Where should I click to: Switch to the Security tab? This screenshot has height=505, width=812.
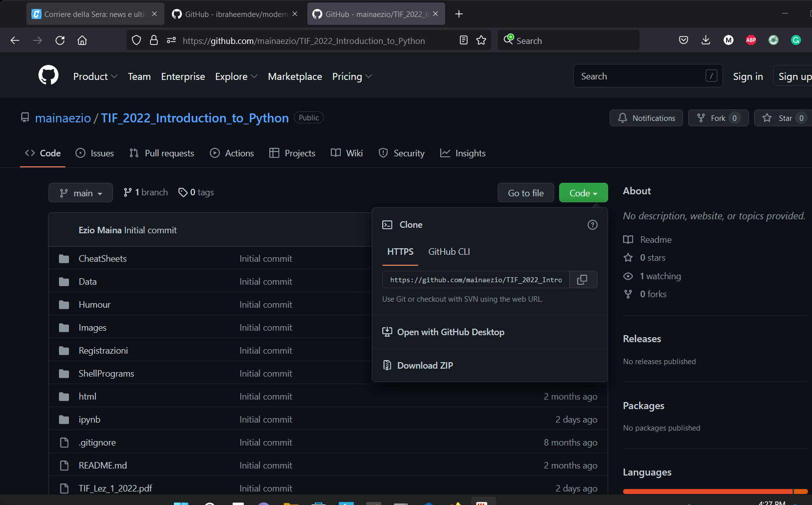point(402,153)
